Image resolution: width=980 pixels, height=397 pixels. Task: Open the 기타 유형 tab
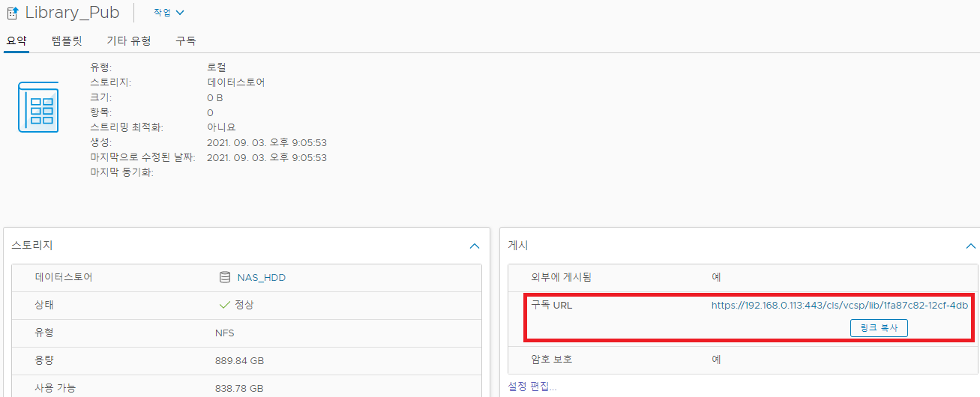pyautogui.click(x=129, y=40)
